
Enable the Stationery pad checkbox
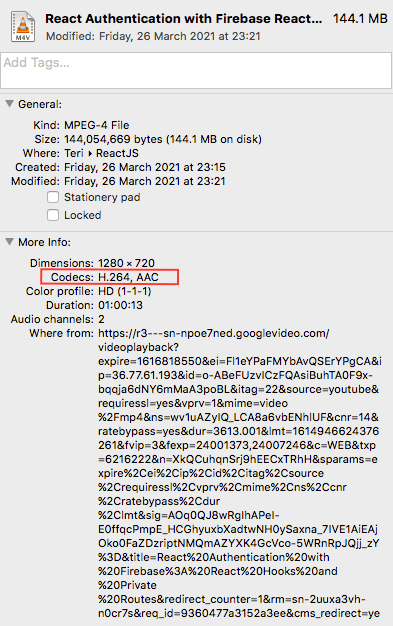click(53, 197)
